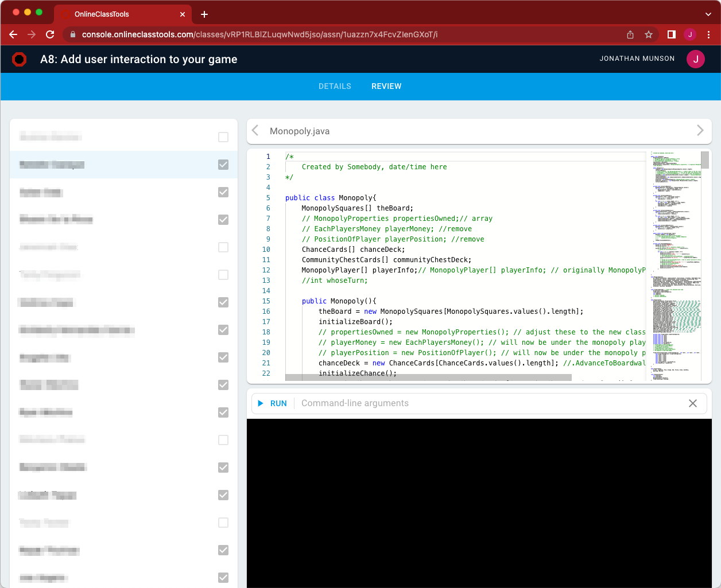Toggle checkbox of first student row
The width and height of the screenshot is (721, 588).
223,137
